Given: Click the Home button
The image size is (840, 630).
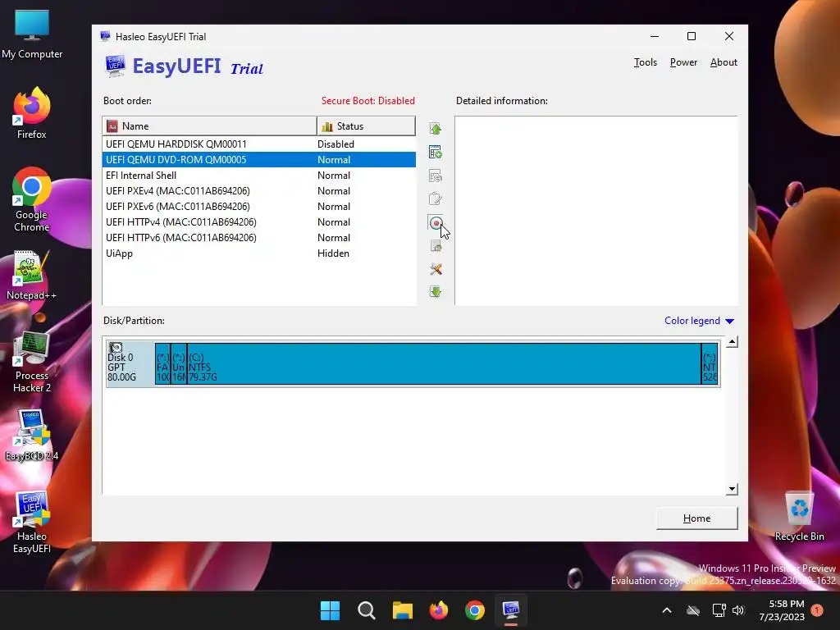Looking at the screenshot, I should click(x=697, y=518).
